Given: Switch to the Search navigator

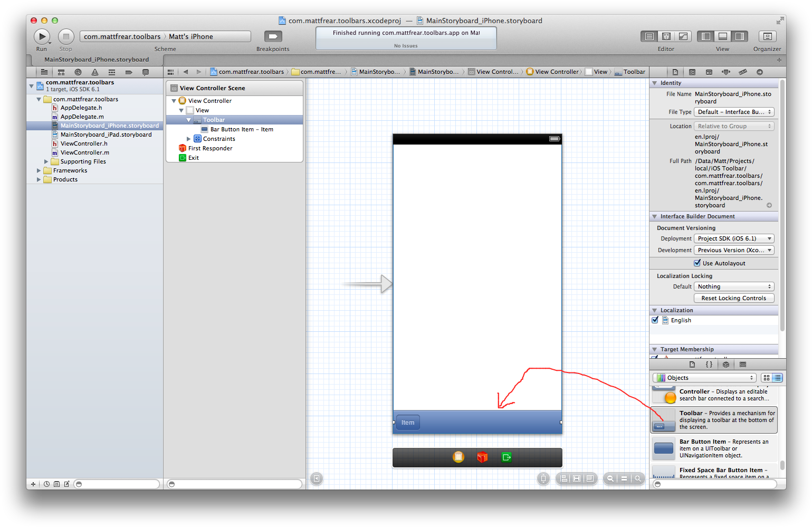Looking at the screenshot, I should [x=78, y=72].
